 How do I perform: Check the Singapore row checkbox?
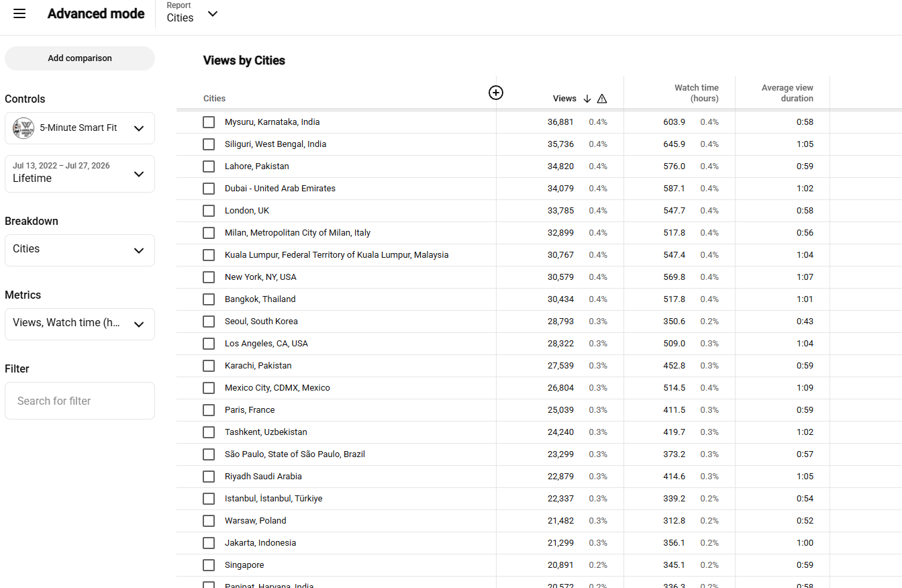209,565
